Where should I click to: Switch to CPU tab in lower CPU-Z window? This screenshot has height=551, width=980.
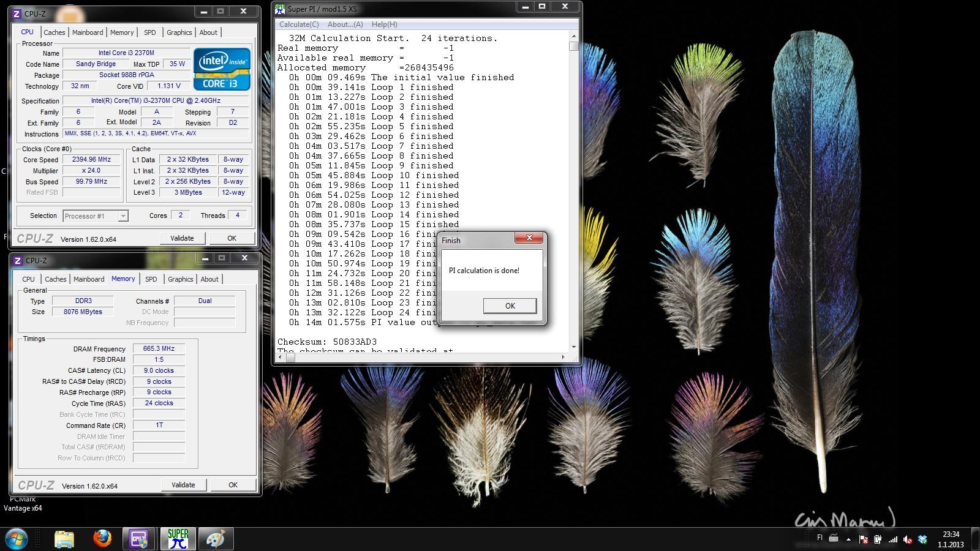[29, 279]
